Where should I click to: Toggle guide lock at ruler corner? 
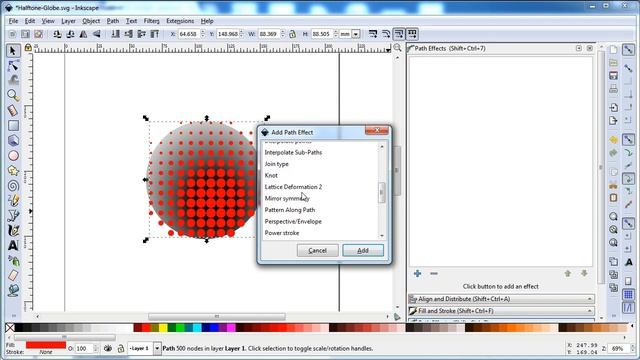click(28, 48)
